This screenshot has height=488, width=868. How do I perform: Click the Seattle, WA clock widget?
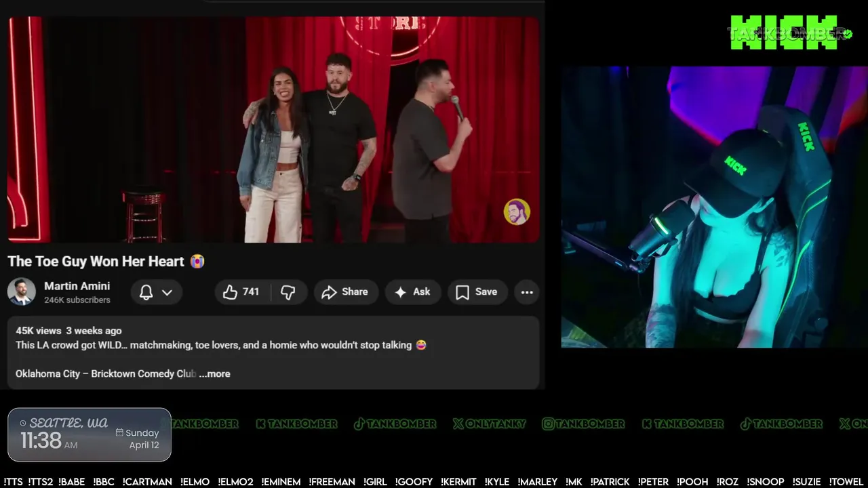[x=90, y=434]
